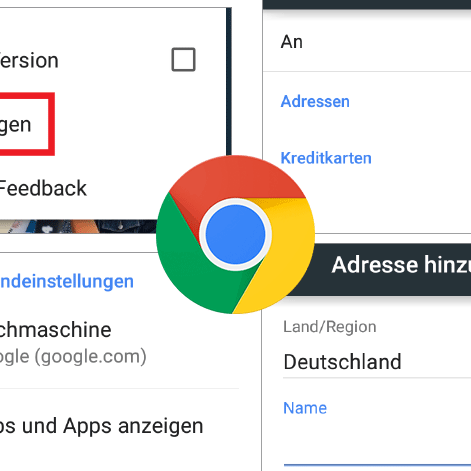The height and width of the screenshot is (471, 471).
Task: Tick the Desktop-Version checkbox
Action: pyautogui.click(x=183, y=60)
